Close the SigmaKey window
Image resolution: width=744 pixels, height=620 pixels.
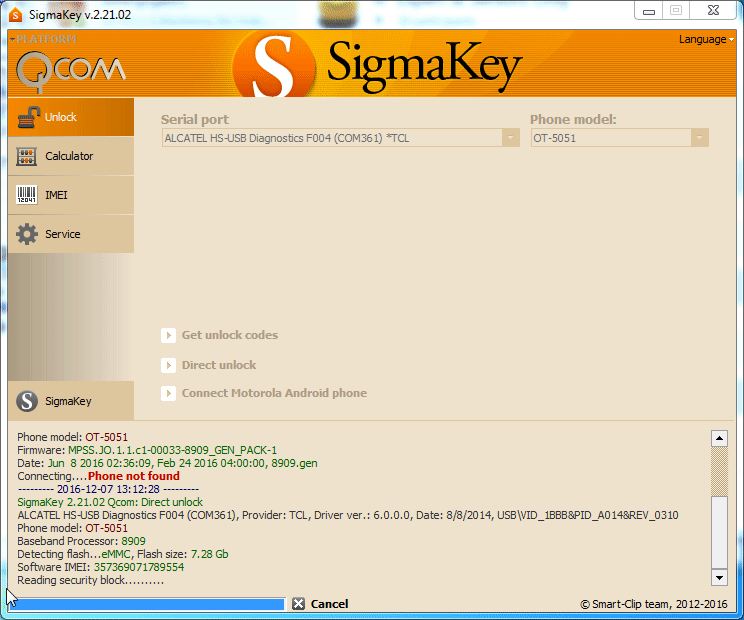point(713,11)
